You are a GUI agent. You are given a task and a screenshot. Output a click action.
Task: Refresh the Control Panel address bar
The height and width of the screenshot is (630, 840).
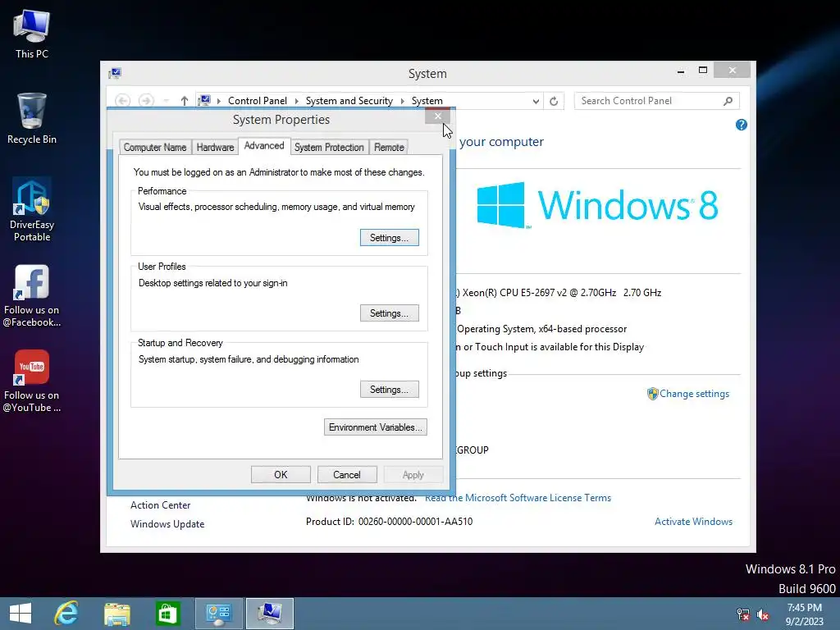click(x=554, y=101)
